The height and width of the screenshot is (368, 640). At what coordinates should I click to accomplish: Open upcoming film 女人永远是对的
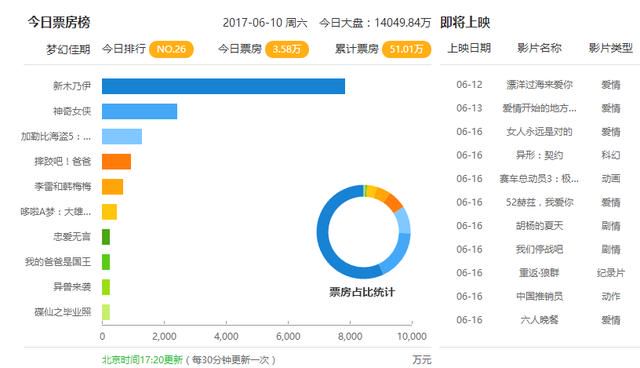point(539,132)
